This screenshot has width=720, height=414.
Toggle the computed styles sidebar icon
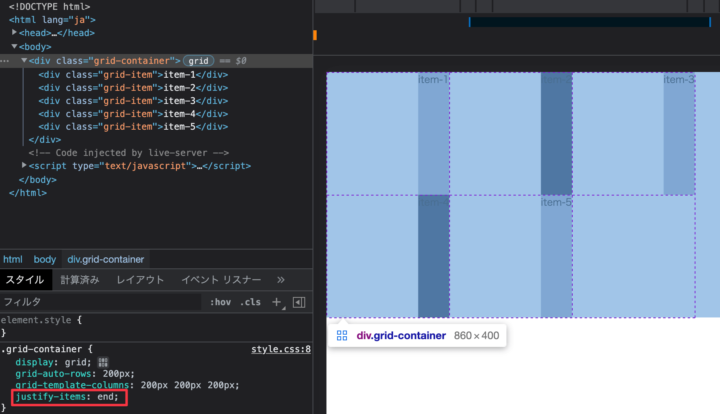[x=299, y=302]
